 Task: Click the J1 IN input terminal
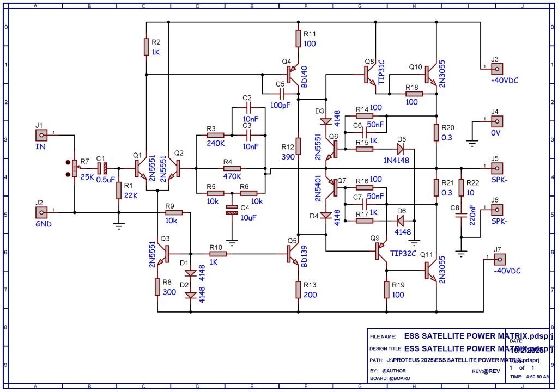40,134
